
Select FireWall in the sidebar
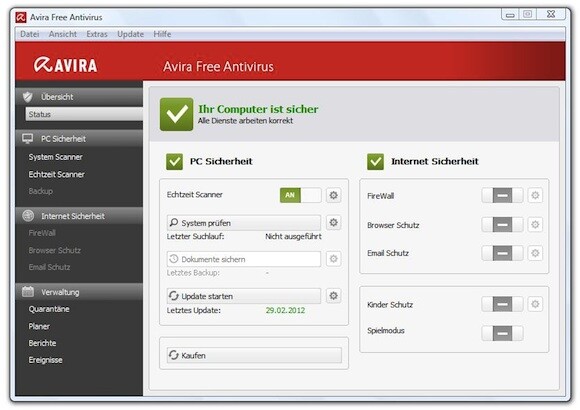(x=42, y=233)
